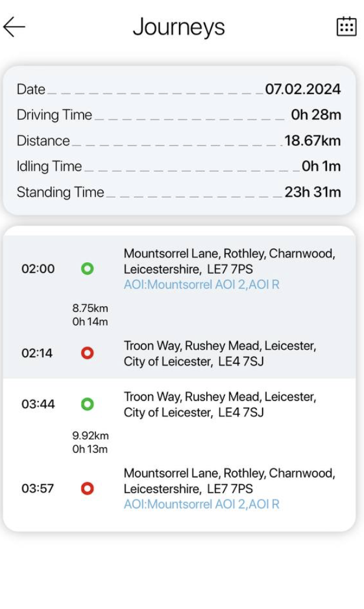
Task: Tap the red stop marker at 03:57
Action: pos(87,489)
